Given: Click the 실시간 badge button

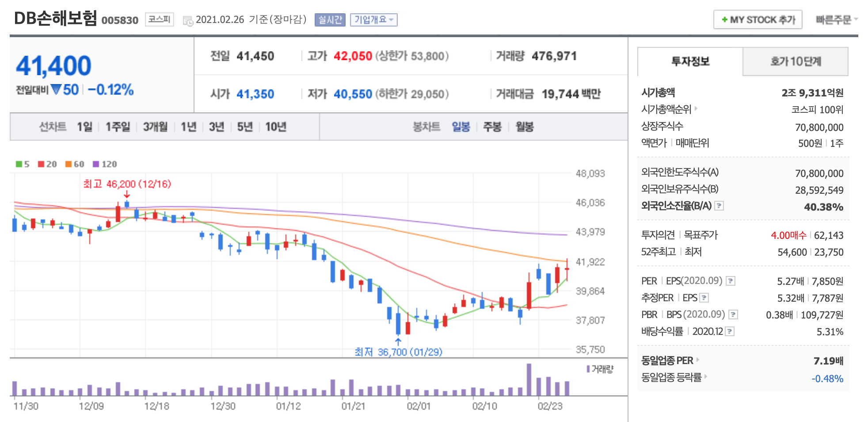Looking at the screenshot, I should [330, 20].
